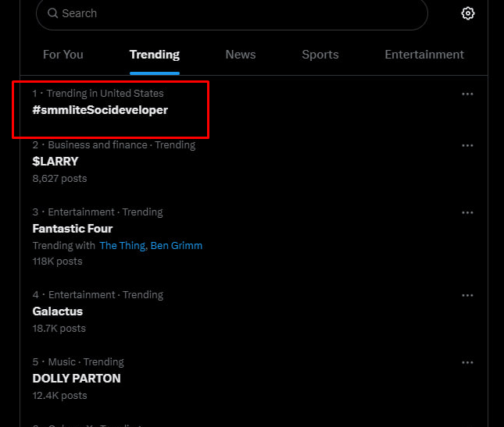This screenshot has width=504, height=427.
Task: Open the #smmliteSocideveloper trending hashtag
Action: coord(100,110)
